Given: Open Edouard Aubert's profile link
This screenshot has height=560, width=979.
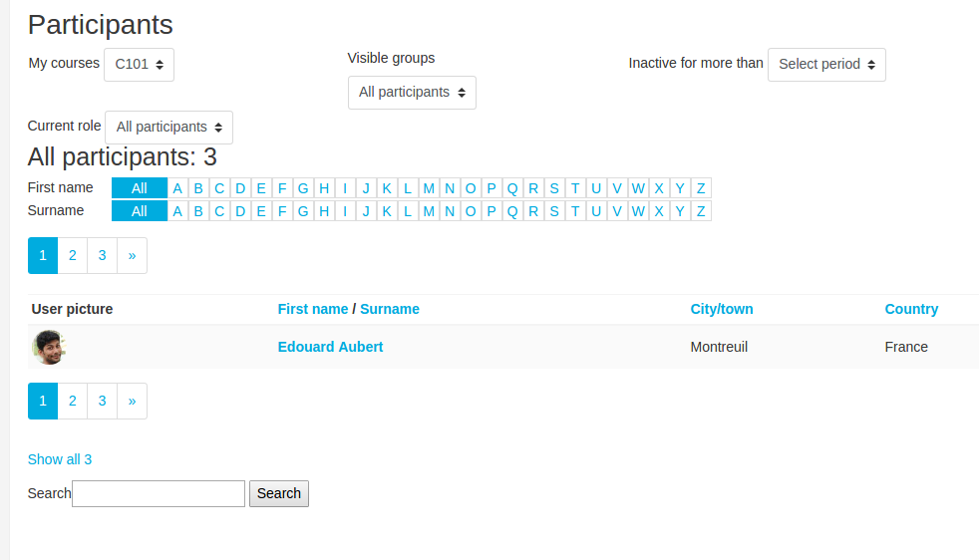Looking at the screenshot, I should click(330, 347).
